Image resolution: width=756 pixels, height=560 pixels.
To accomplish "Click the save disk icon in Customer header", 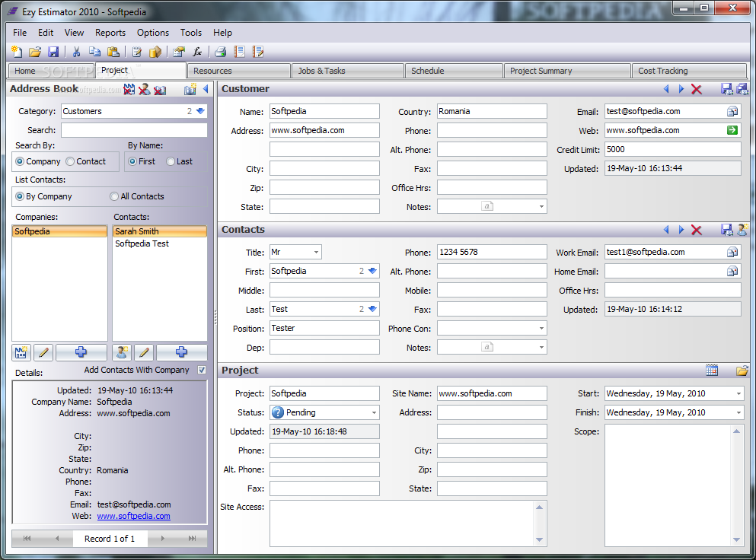I will (x=726, y=89).
